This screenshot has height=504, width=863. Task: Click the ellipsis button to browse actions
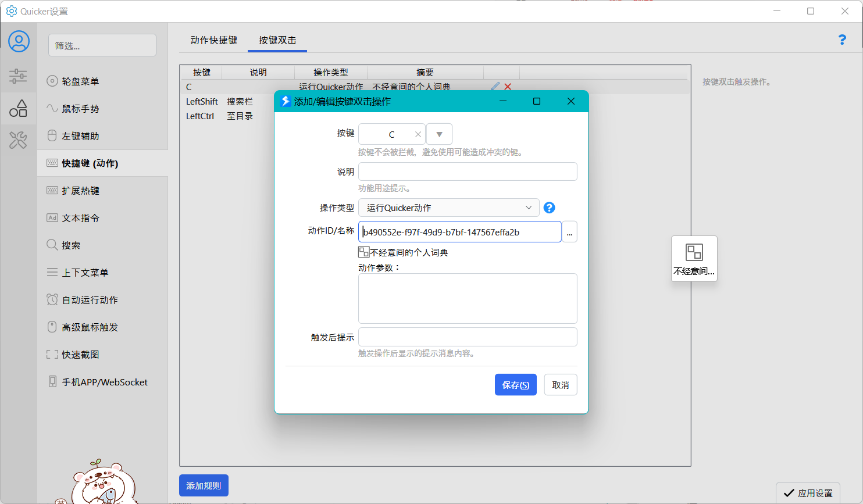569,232
